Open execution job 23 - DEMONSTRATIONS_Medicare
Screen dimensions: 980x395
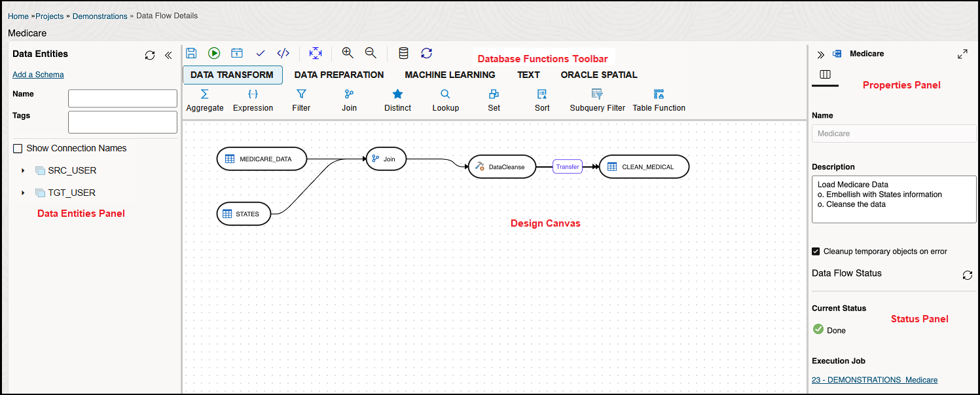pos(874,379)
